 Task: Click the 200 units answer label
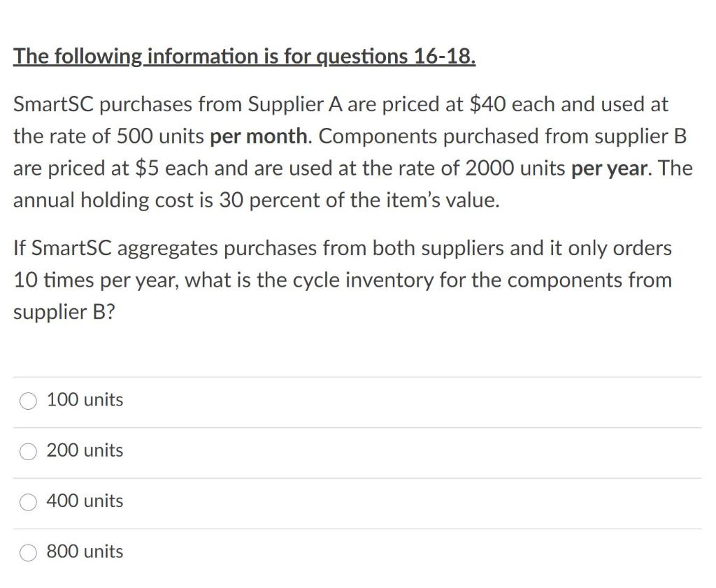coord(85,451)
